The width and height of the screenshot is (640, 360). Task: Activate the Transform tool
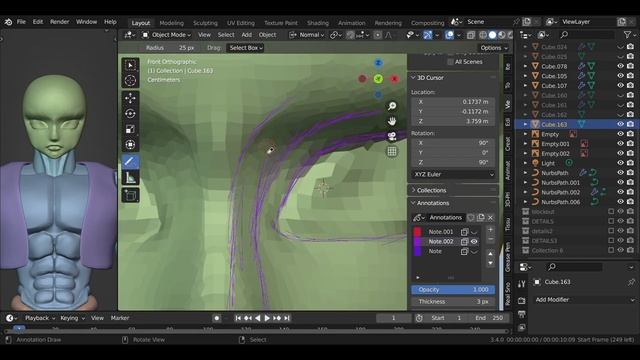pyautogui.click(x=130, y=144)
